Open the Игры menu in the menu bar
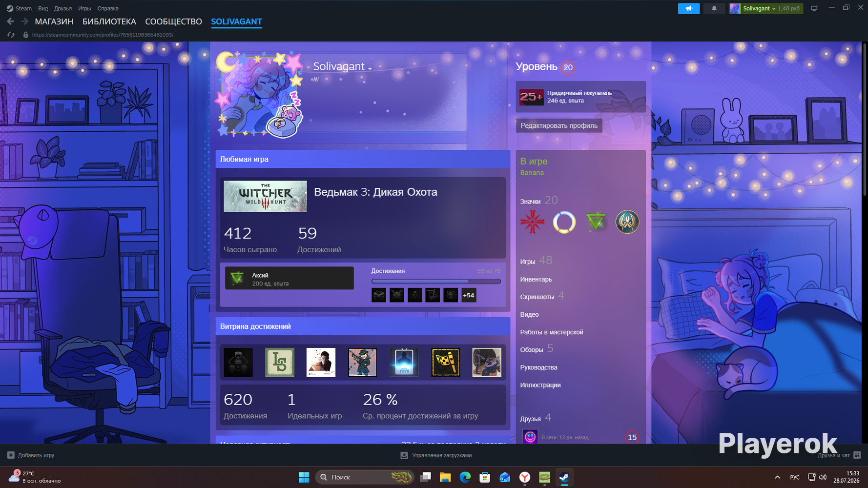Image resolution: width=868 pixels, height=488 pixels. (84, 8)
